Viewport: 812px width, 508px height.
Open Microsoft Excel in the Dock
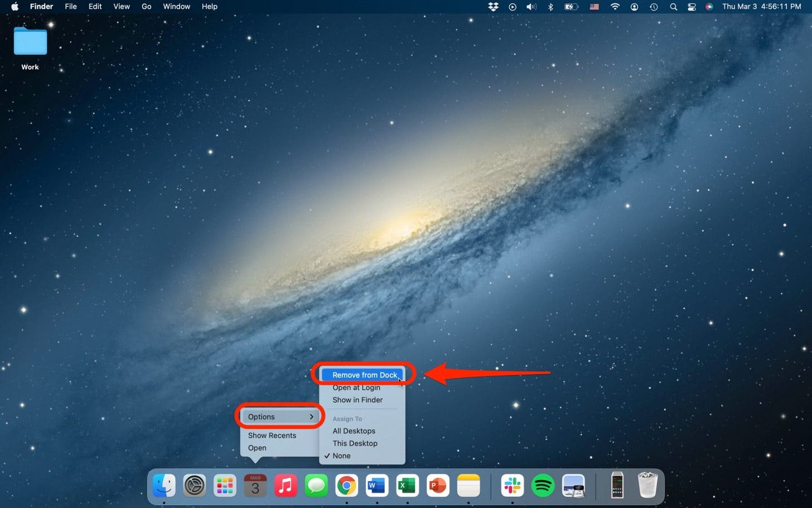click(407, 486)
